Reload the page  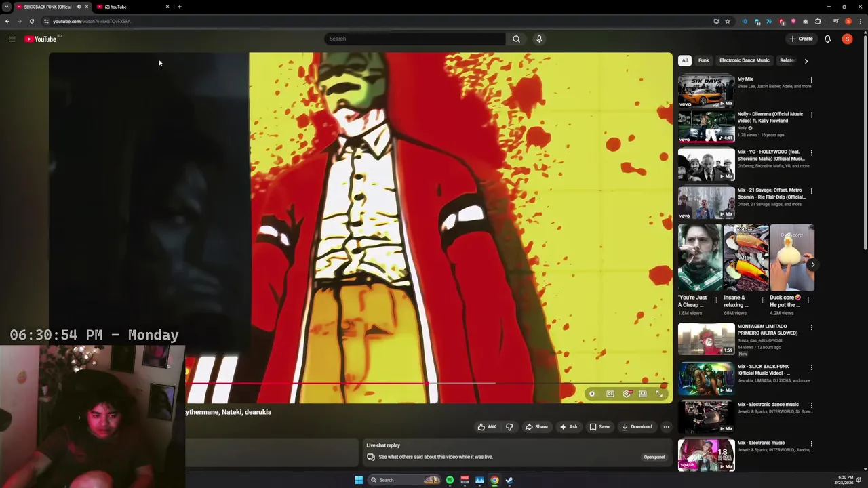[31, 22]
